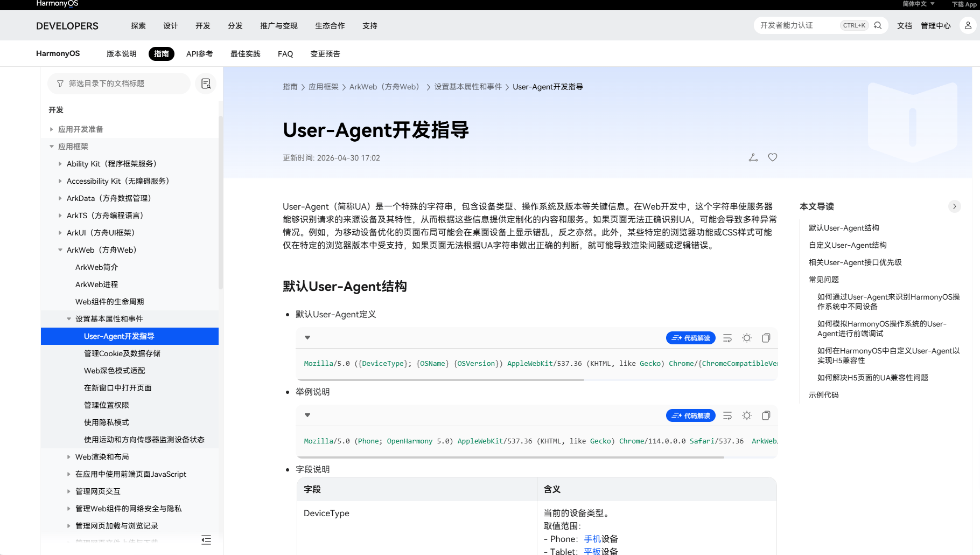The image size is (980, 555).
Task: Jump to 示例代码 in outline
Action: tap(824, 395)
